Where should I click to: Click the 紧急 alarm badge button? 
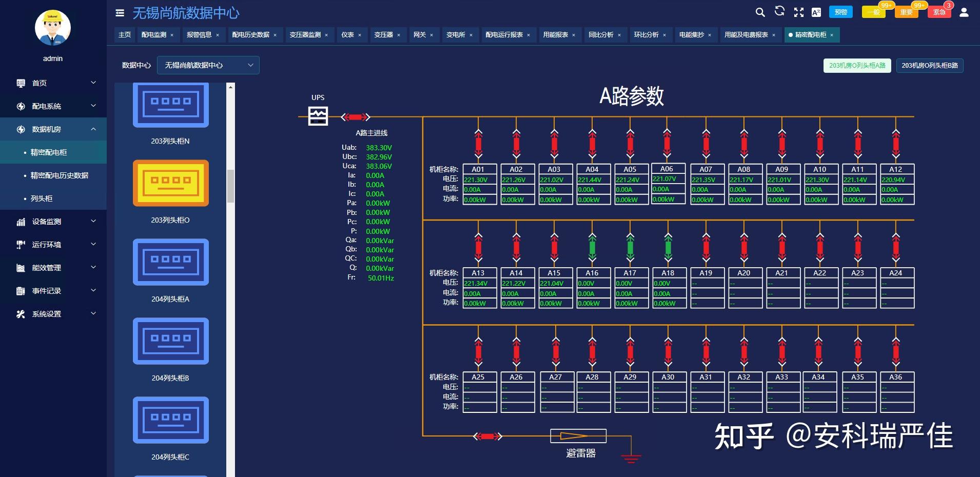[x=939, y=12]
